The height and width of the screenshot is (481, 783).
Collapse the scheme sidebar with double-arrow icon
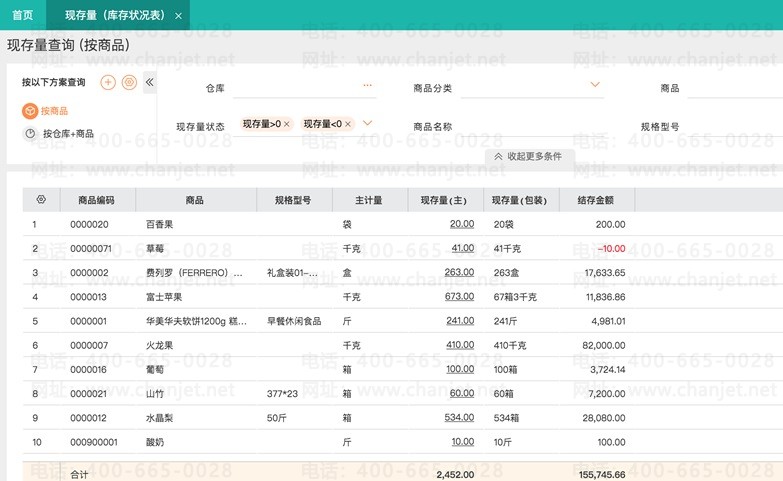pyautogui.click(x=149, y=82)
